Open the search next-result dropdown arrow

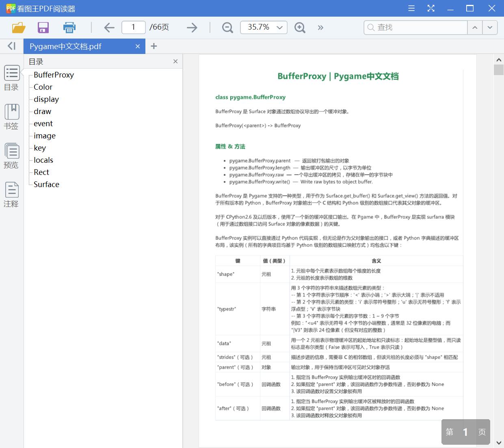pos(490,27)
